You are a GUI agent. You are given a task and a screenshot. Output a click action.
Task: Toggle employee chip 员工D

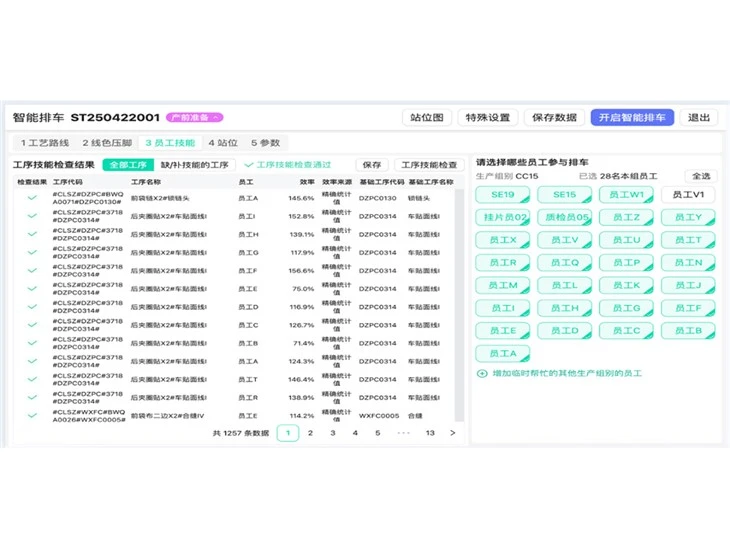point(564,331)
